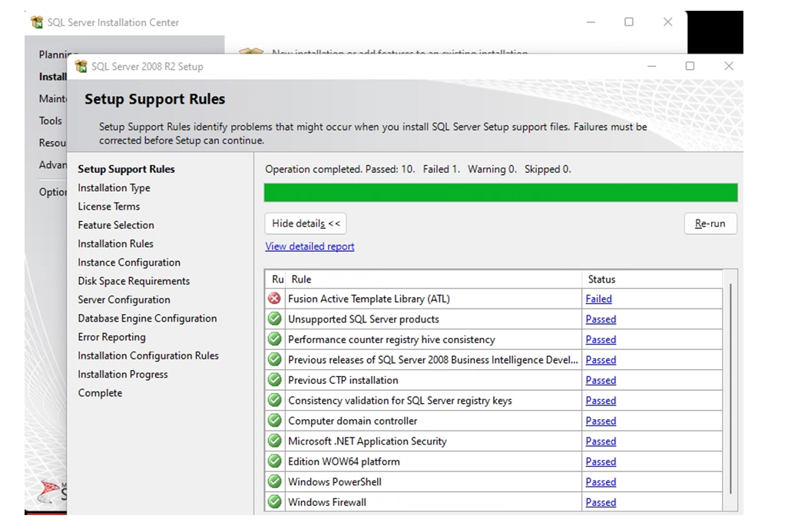The height and width of the screenshot is (532, 801).
Task: Click the passed icon for Windows Firewall rule
Action: pyautogui.click(x=274, y=502)
